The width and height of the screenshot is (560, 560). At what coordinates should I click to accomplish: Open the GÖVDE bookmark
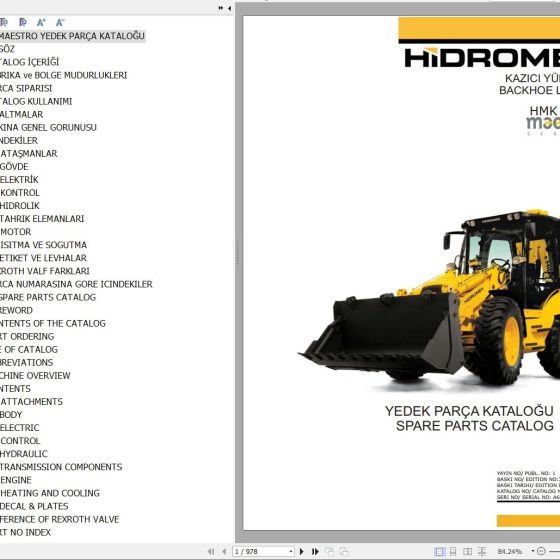pos(14,167)
